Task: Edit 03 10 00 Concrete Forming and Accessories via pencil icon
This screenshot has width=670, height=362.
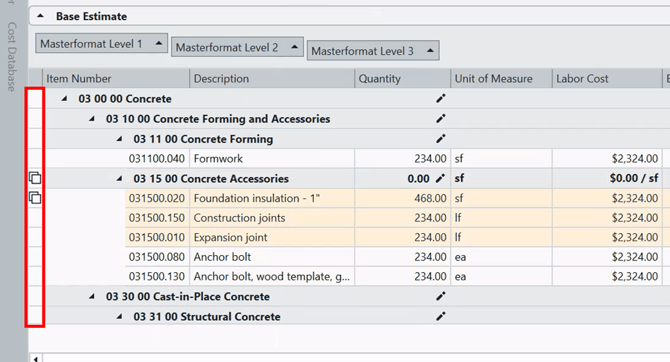Action: tap(441, 118)
